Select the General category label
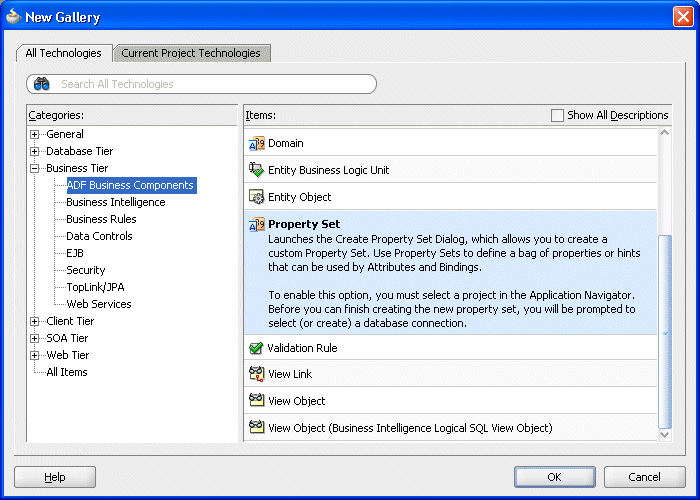 [65, 134]
